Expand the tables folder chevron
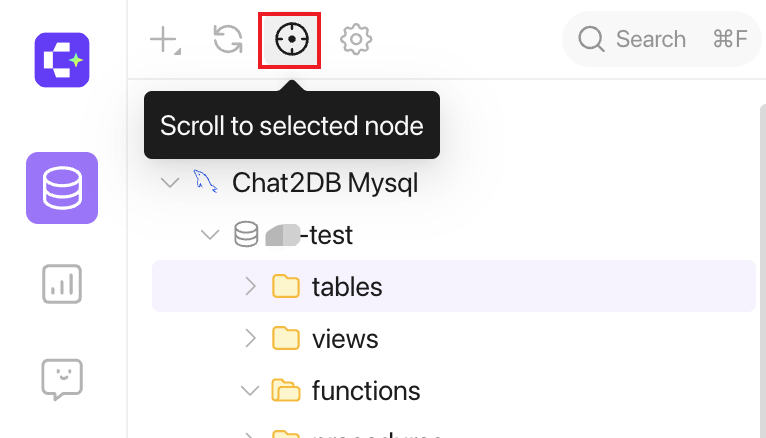Viewport: 766px width, 438px height. pos(250,287)
